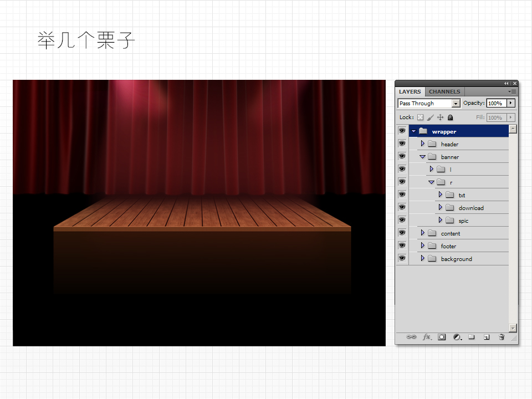Select the content group layer

click(x=451, y=233)
